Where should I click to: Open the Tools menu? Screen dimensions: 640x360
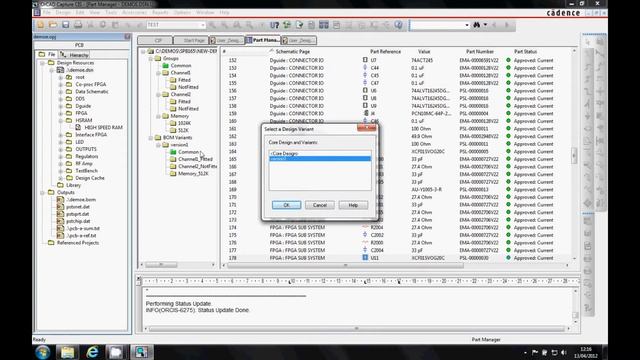(x=111, y=13)
